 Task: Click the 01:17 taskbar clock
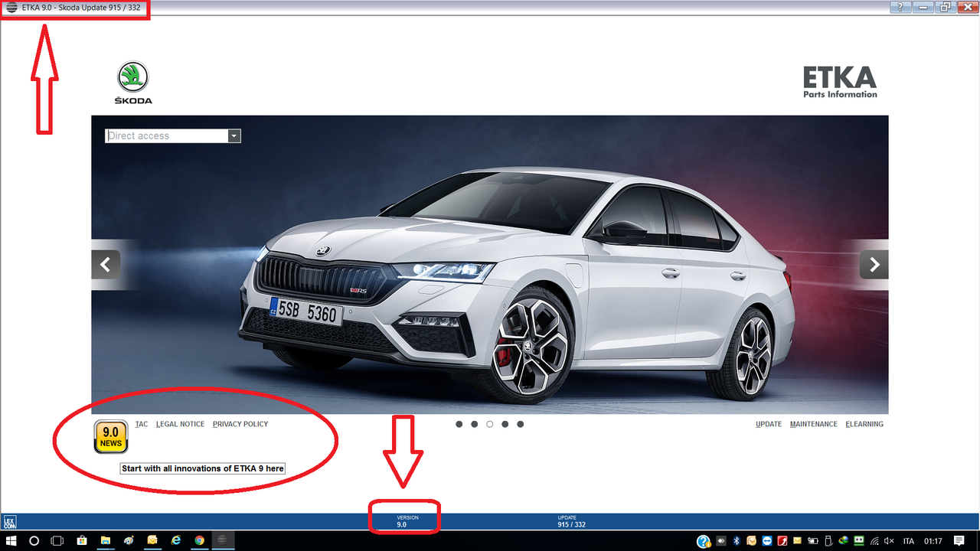click(933, 541)
